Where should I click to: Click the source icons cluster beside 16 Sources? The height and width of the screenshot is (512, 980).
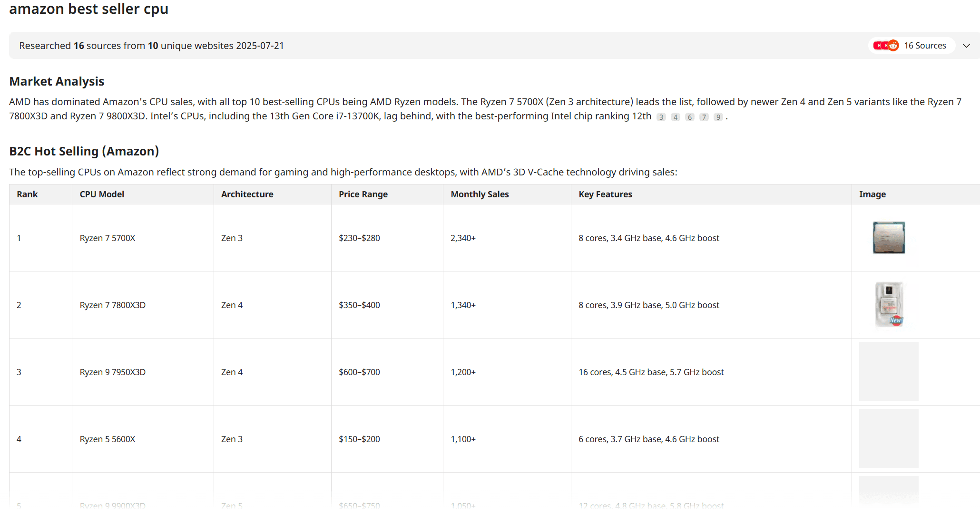[x=886, y=46]
